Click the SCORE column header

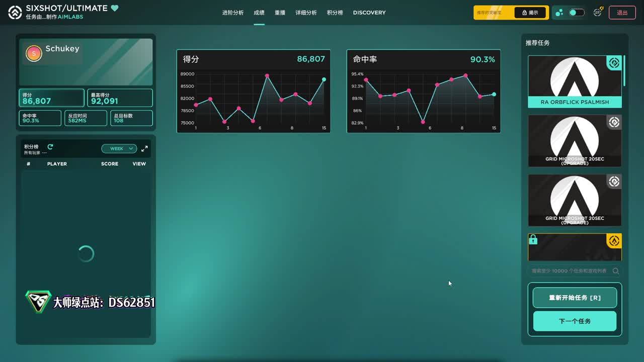[110, 164]
